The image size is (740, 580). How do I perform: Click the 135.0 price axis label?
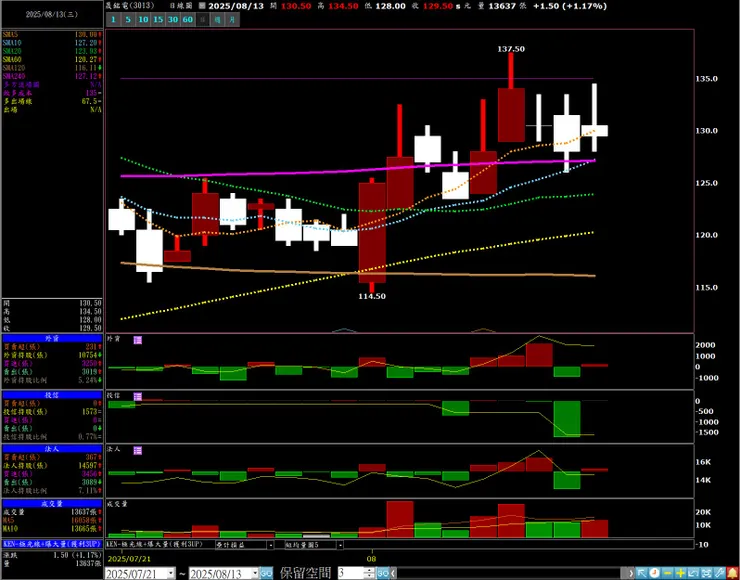706,78
